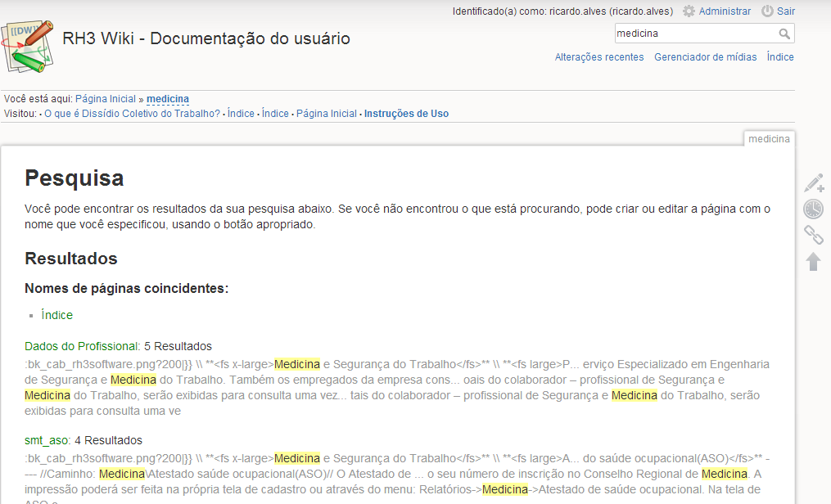Click RH3 Wiki site title
Viewport: 831px width, 504px height.
pos(206,38)
